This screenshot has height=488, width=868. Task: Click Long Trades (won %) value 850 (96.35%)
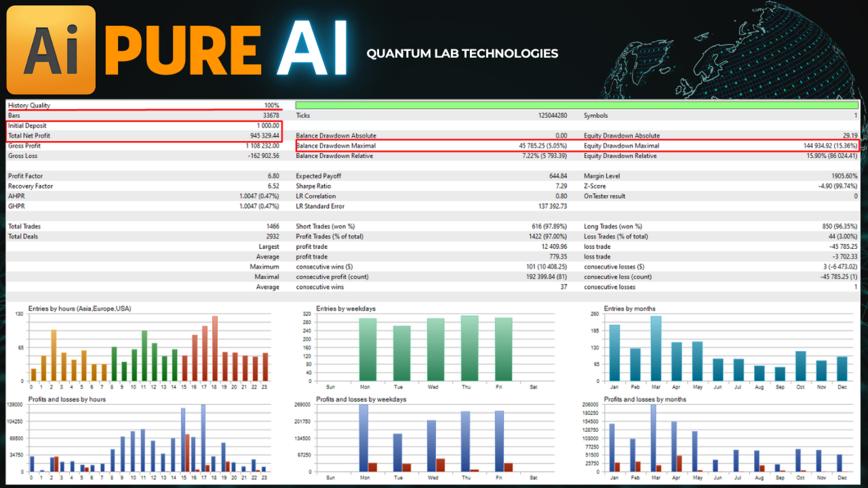(x=840, y=226)
